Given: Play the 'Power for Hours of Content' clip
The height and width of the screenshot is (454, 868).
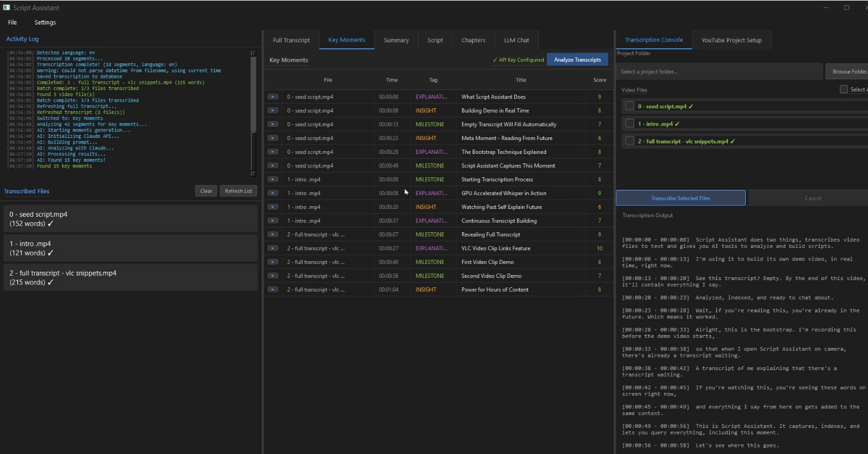Looking at the screenshot, I should pyautogui.click(x=273, y=290).
